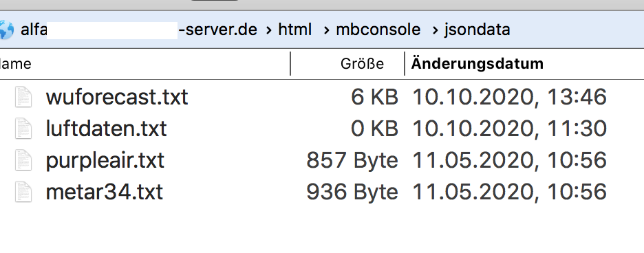Go to the mbconsole folder in breadcrumb
The image size is (644, 253).
(378, 30)
